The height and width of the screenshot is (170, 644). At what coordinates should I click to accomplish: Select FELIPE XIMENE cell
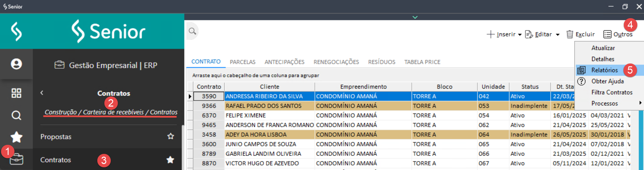(270, 116)
